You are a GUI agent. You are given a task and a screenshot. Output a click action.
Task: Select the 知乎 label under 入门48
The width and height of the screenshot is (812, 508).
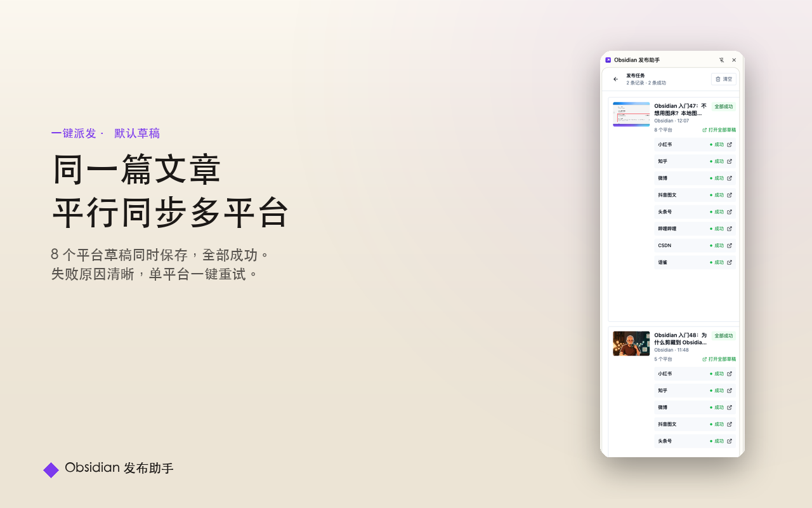(x=662, y=391)
